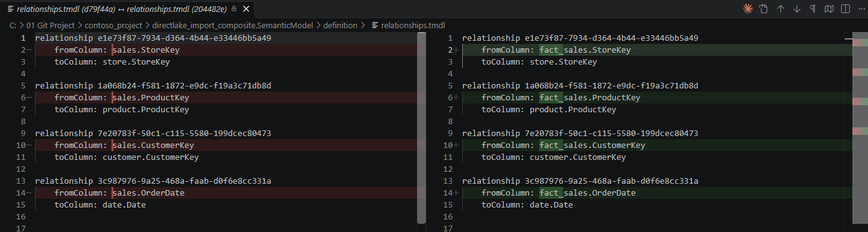Click the left pane vertical scrollbar

(421, 129)
